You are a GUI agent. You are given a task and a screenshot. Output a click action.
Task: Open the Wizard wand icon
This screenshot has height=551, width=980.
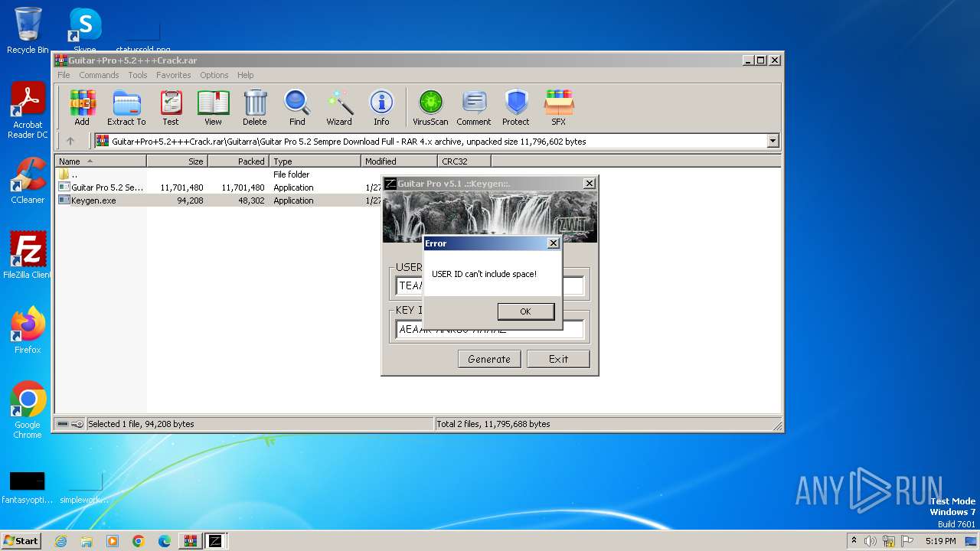pos(339,108)
